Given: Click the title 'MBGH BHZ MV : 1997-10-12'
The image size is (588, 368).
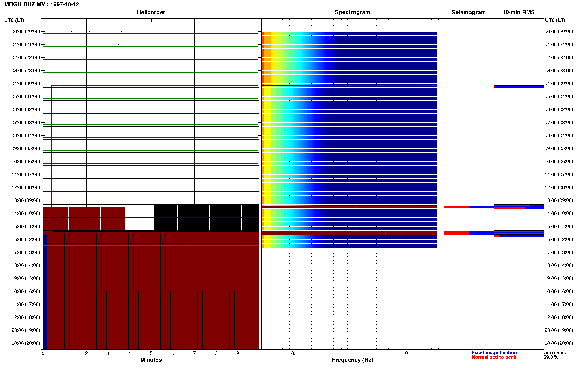Looking at the screenshot, I should click(x=42, y=4).
